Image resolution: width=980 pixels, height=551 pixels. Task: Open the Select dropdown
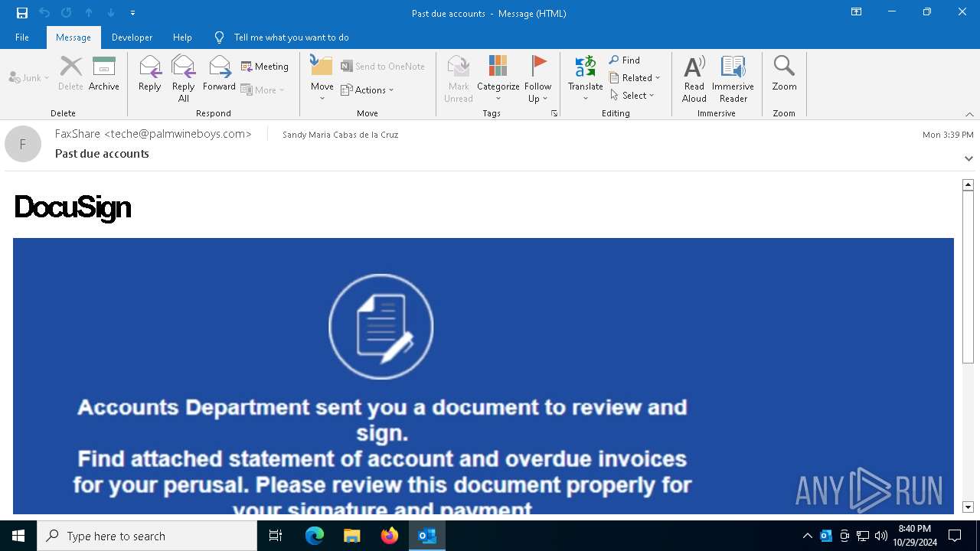click(x=632, y=95)
